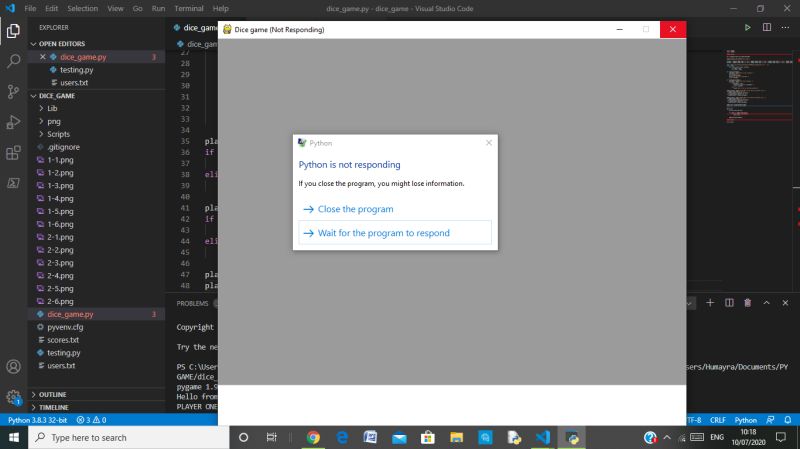Open the Manage gear icon
800x449 pixels.
coord(13,396)
